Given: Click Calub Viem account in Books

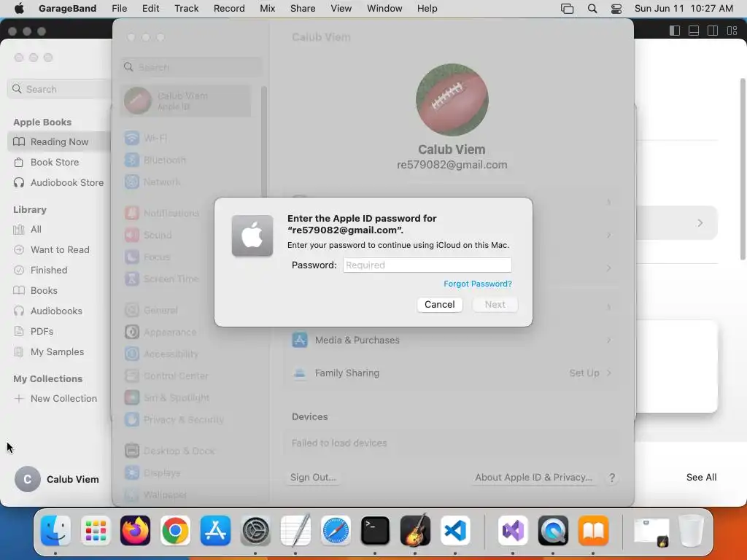Looking at the screenshot, I should [57, 480].
